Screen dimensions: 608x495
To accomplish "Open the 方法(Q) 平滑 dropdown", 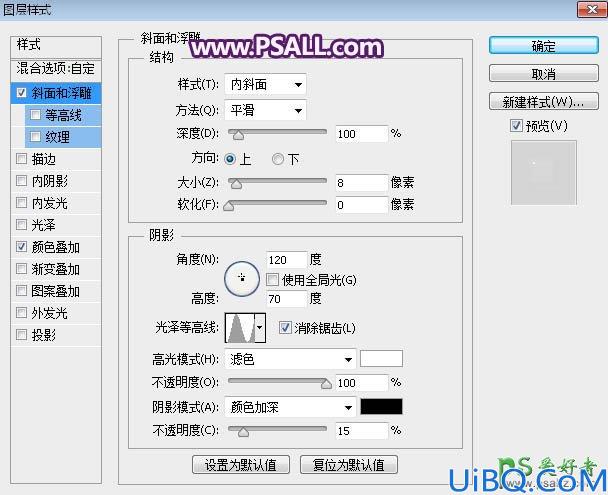I will pyautogui.click(x=265, y=110).
